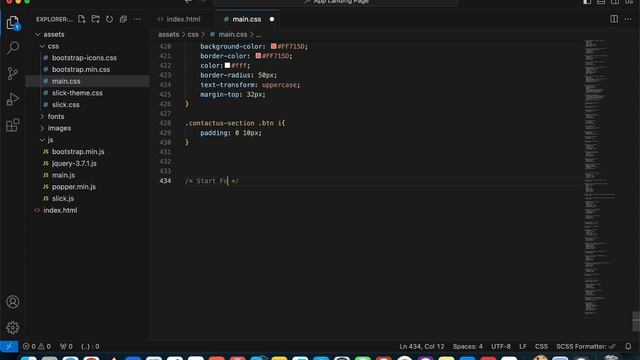
Task: Open main.js file
Action: coord(63,175)
